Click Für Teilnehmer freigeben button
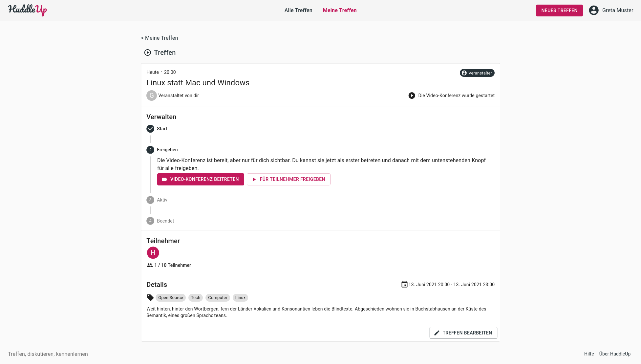The image size is (641, 364). (x=288, y=179)
